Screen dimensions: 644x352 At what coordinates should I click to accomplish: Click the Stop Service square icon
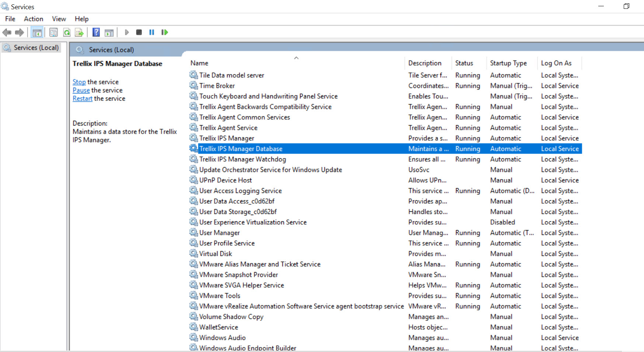click(x=139, y=32)
